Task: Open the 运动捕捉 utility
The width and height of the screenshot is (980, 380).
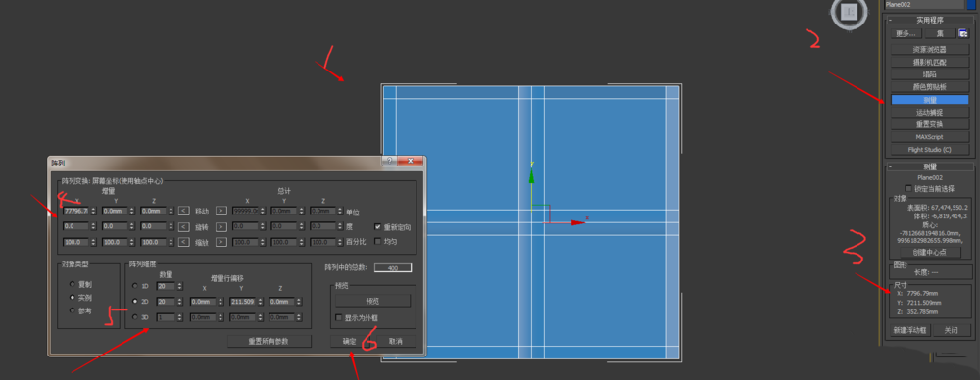Action: pos(930,112)
